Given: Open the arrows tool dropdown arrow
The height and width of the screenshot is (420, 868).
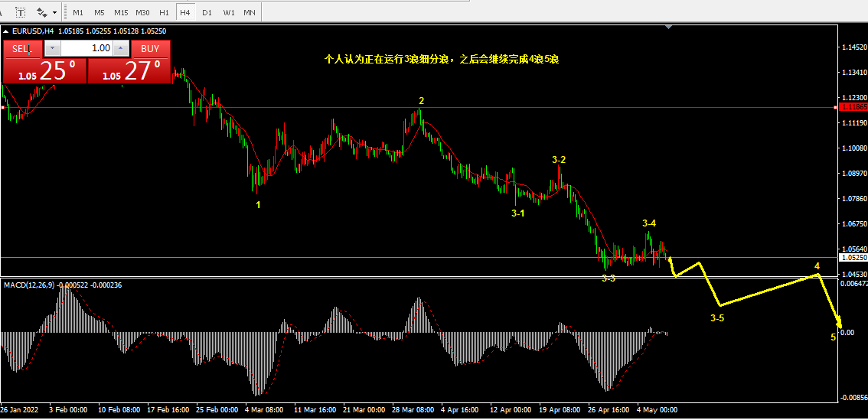Looking at the screenshot, I should point(54,11).
